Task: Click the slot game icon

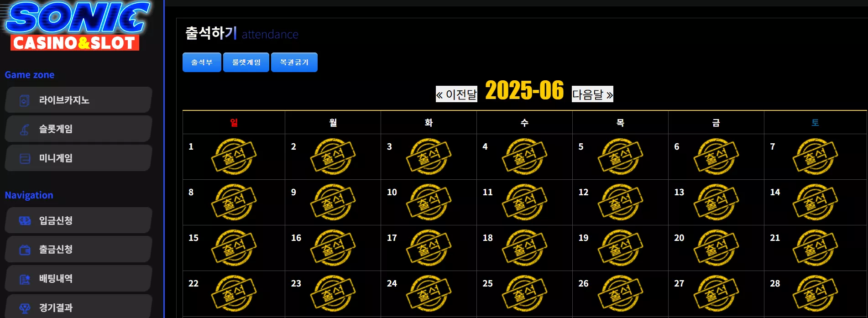Action: (x=25, y=130)
